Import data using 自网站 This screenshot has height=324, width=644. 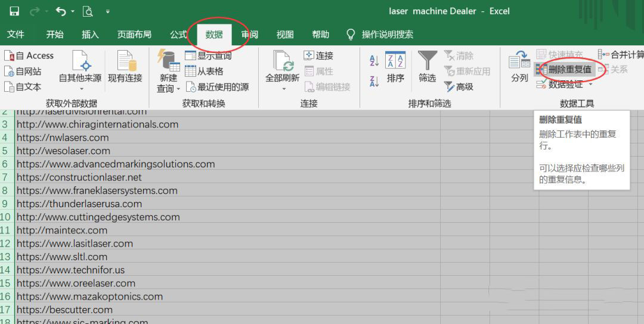click(23, 71)
